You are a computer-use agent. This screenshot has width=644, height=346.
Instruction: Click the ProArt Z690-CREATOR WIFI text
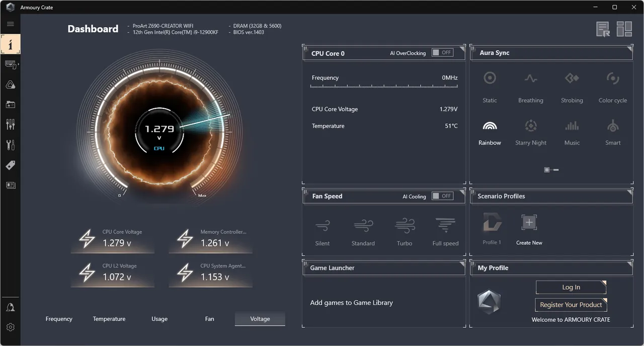(163, 26)
